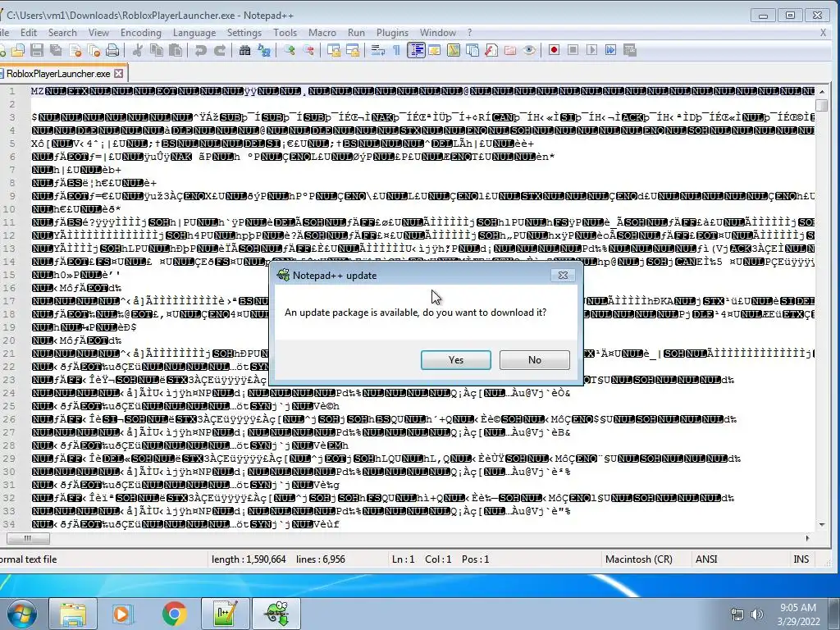Click the vertical scrollbar down arrow

822,524
